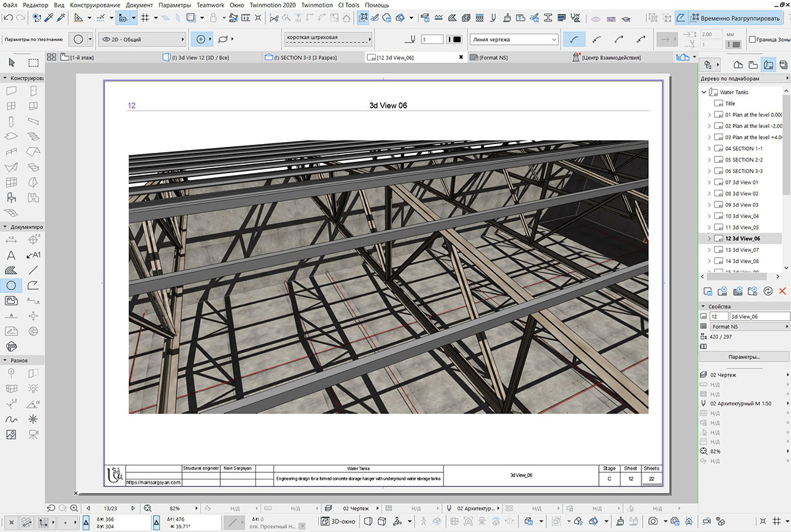
Task: Collapse the Water Tanks tree node
Action: click(703, 92)
